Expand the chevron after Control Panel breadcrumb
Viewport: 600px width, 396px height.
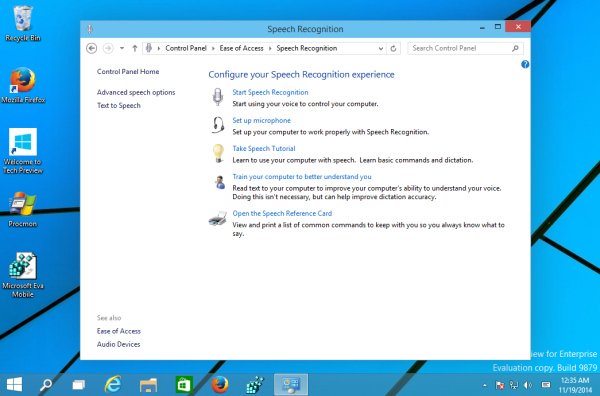(x=214, y=48)
